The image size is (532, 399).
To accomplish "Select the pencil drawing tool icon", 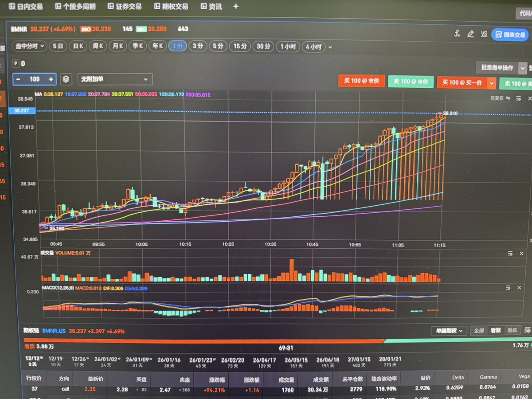I will pos(470,34).
